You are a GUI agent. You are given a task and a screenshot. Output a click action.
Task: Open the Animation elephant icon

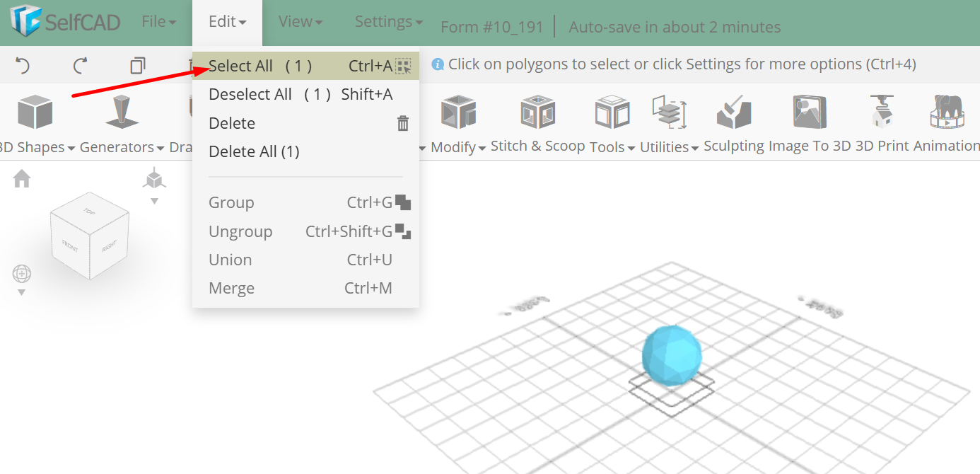coord(947,112)
